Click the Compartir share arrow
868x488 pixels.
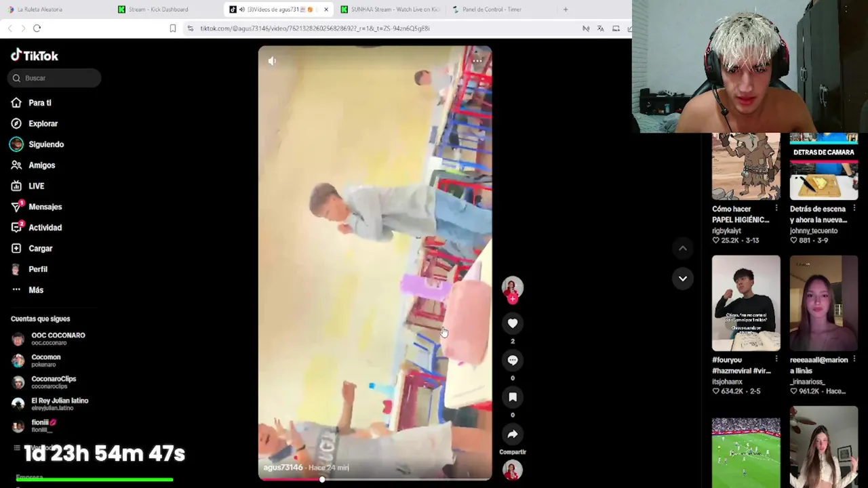(x=513, y=434)
